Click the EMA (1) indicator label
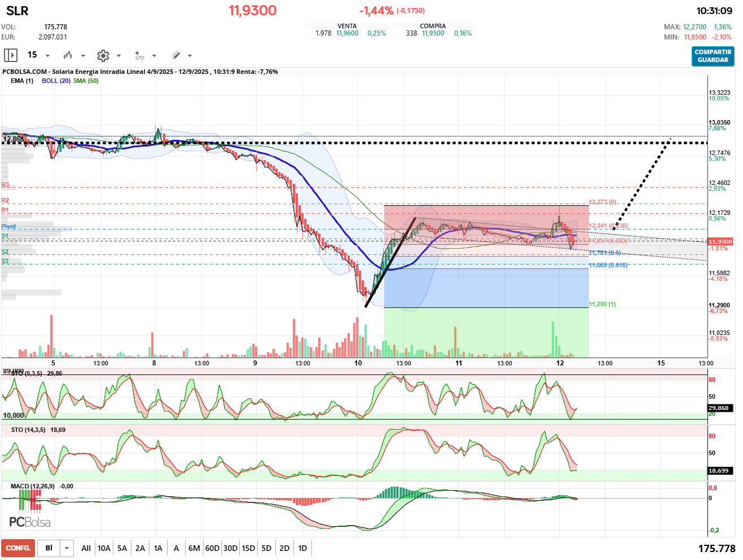The width and height of the screenshot is (743, 560). [x=22, y=81]
